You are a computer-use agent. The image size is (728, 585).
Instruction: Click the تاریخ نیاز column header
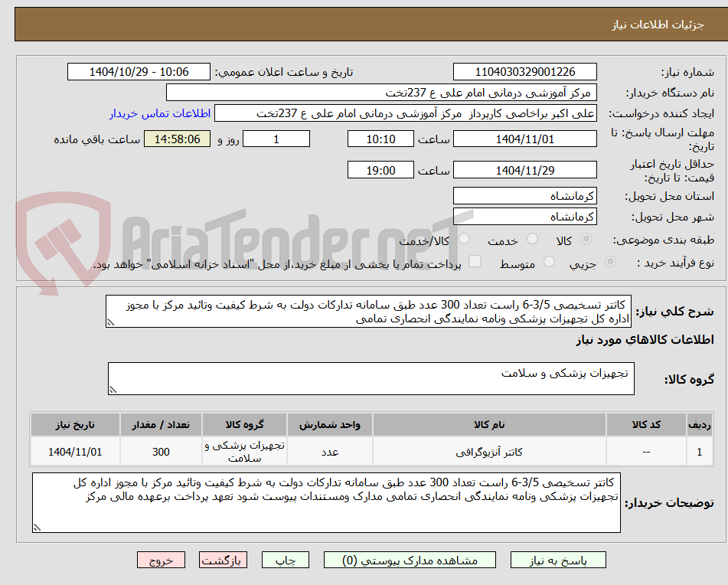tap(75, 425)
